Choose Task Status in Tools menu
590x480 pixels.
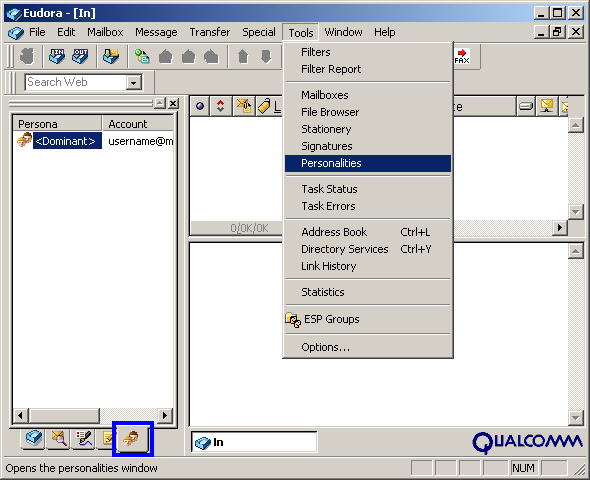[x=368, y=189]
